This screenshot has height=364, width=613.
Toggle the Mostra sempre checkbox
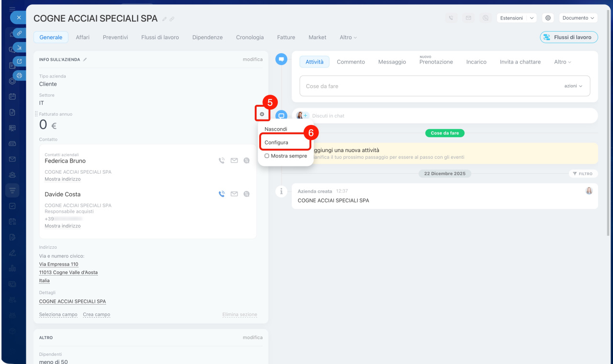tap(267, 156)
